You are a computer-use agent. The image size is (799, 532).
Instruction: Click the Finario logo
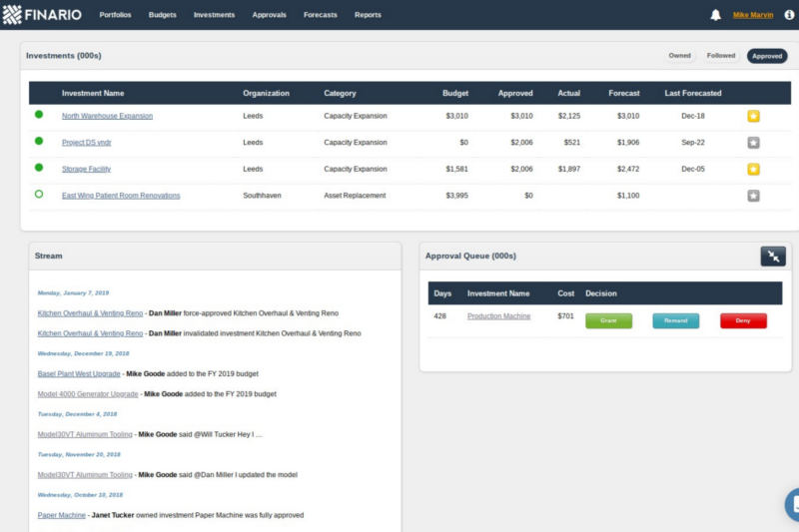point(42,15)
